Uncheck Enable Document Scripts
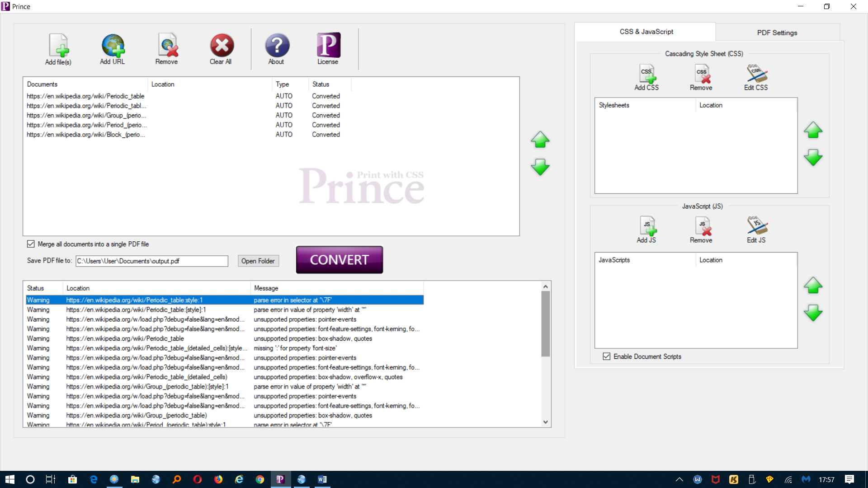The width and height of the screenshot is (868, 488). [x=607, y=357]
